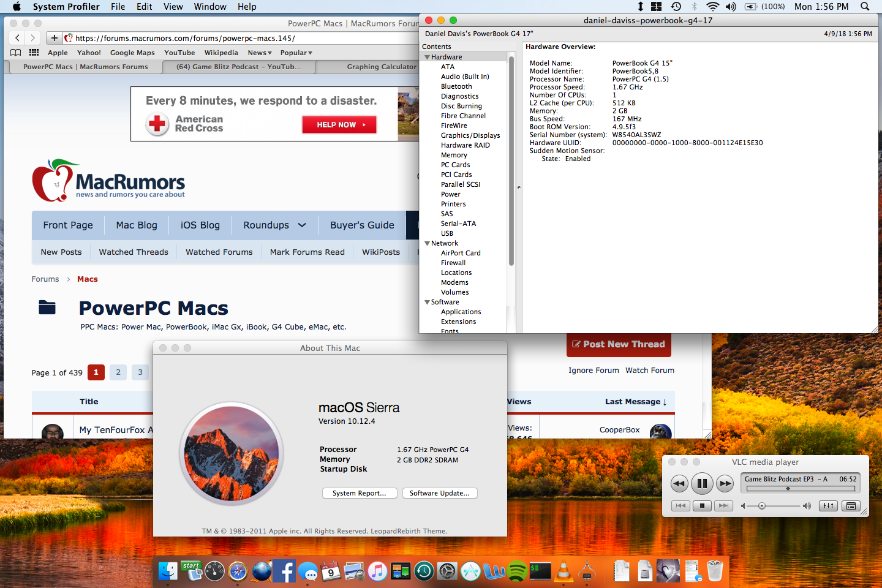Viewport: 882px width, 588px height.
Task: Open Messages from the Dock
Action: coord(308,572)
